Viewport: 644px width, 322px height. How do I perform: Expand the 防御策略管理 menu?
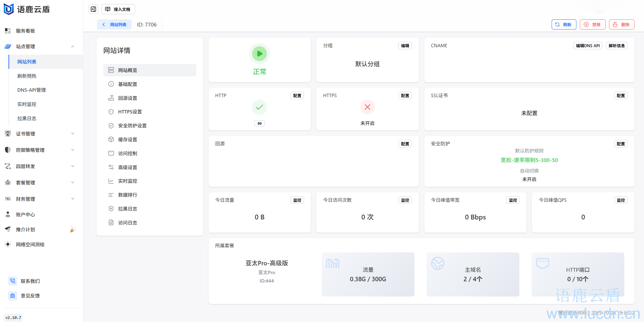[x=73, y=150]
